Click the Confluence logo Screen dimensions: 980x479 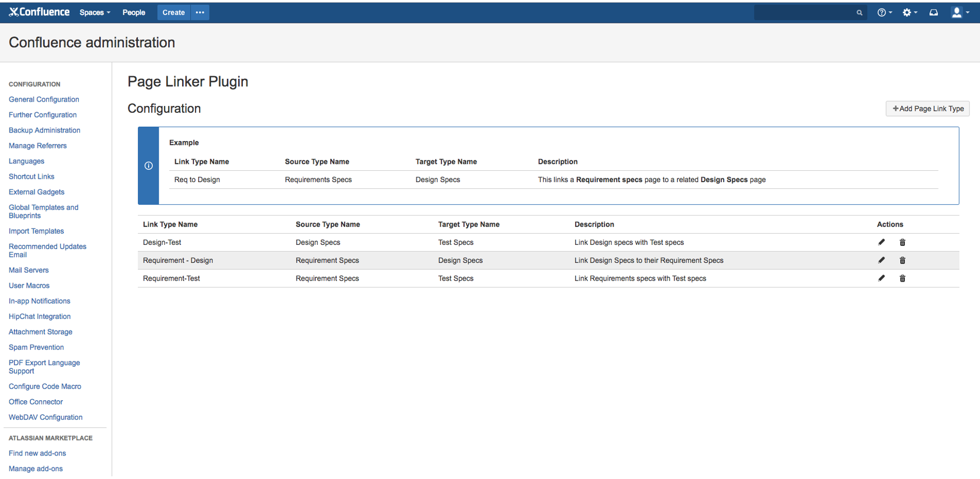39,12
